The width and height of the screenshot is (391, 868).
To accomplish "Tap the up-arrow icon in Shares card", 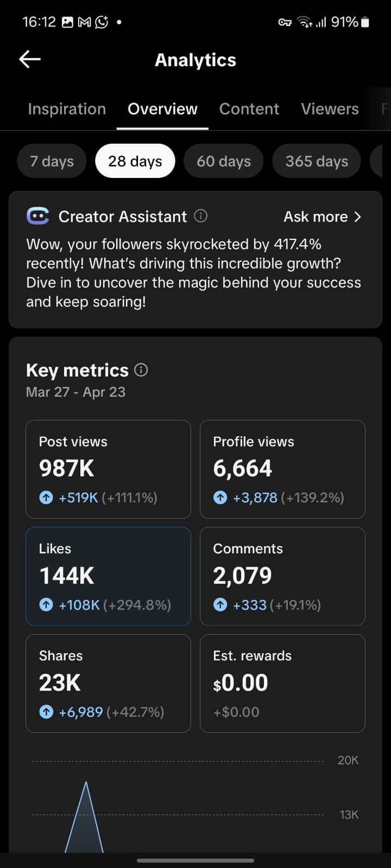I will [x=46, y=712].
